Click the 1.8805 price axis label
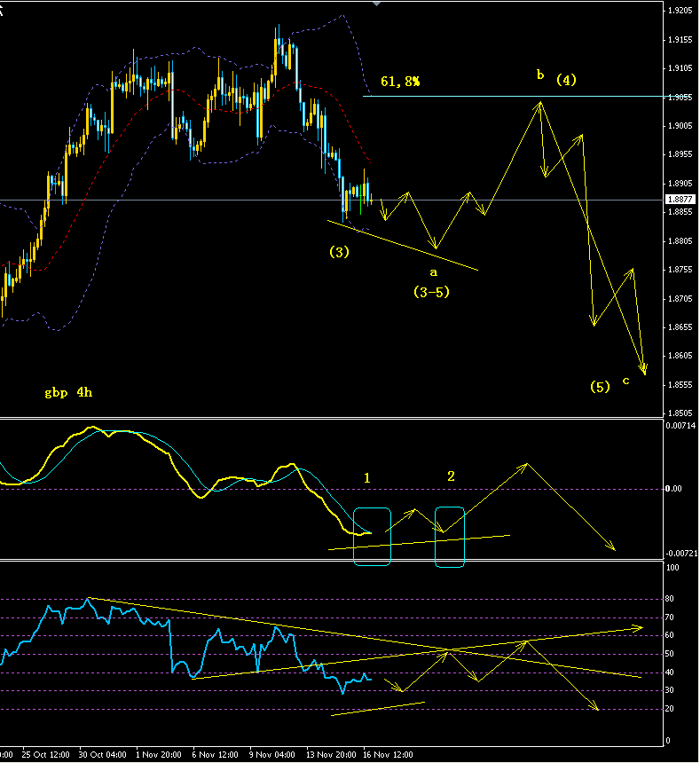Image resolution: width=700 pixels, height=763 pixels. pos(680,240)
